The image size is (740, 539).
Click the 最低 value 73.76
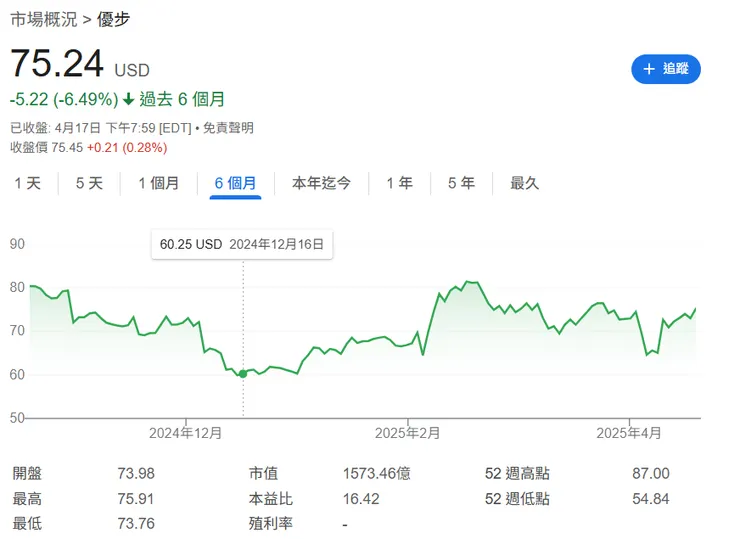(136, 523)
